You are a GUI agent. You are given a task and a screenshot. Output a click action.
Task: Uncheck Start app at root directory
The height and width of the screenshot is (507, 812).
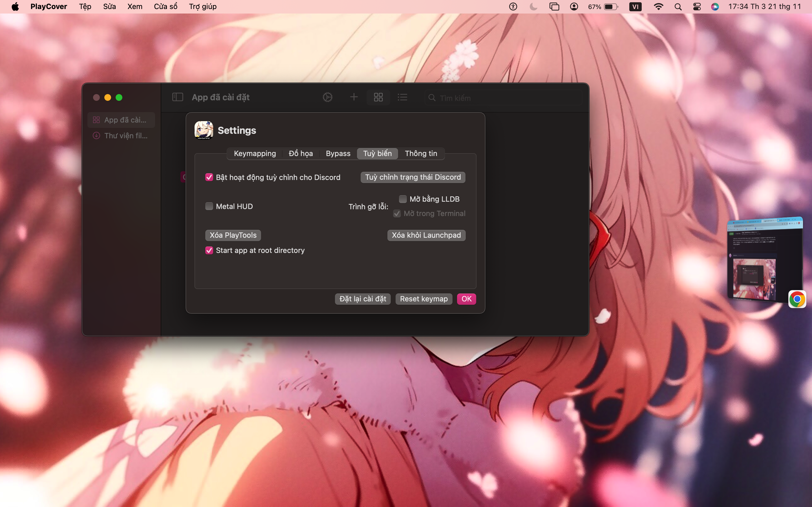209,250
